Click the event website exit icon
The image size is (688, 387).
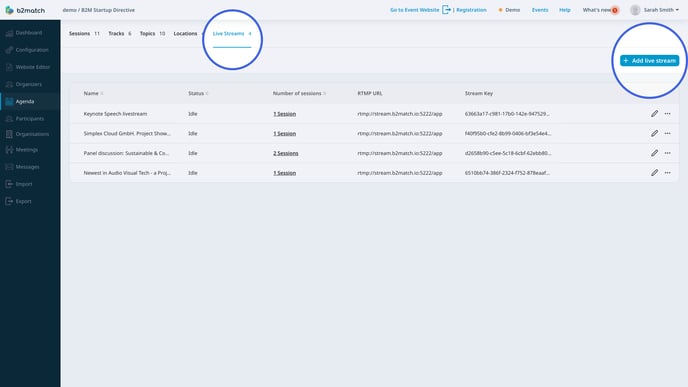tap(446, 10)
